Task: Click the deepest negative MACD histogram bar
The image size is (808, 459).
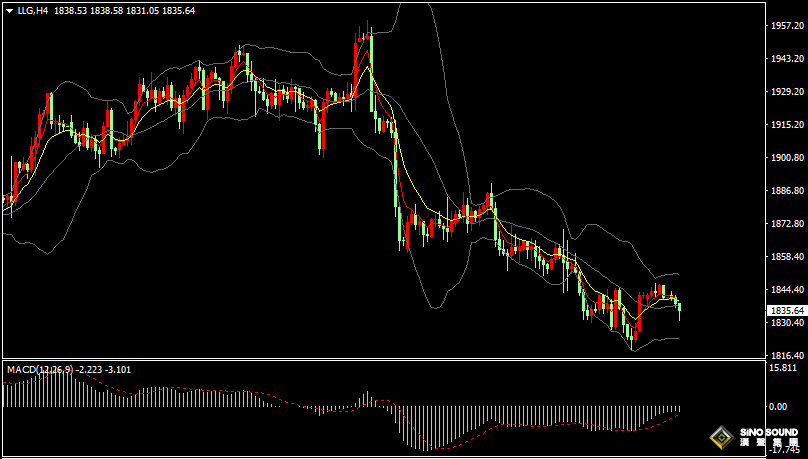Action: click(x=426, y=428)
